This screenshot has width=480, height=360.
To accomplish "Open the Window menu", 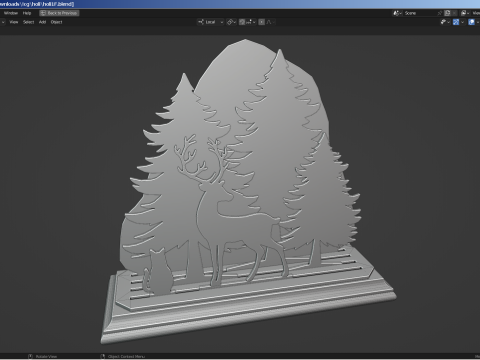I will 11,13.
